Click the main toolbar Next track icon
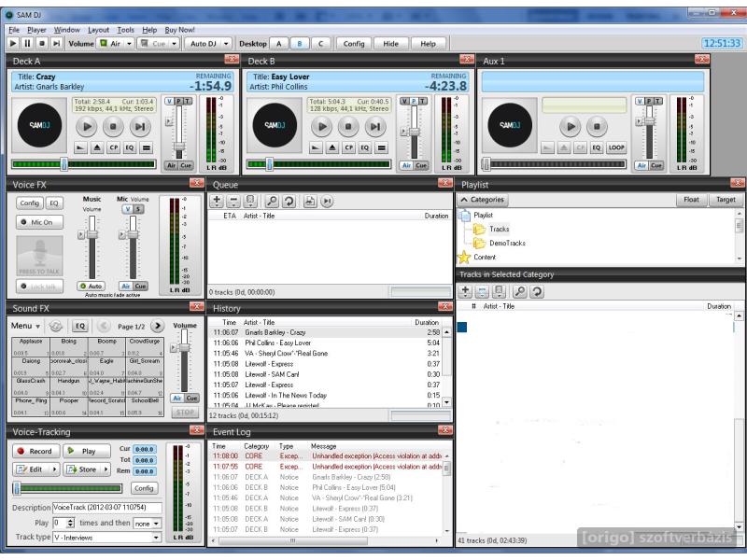The height and width of the screenshot is (560, 747). (56, 43)
